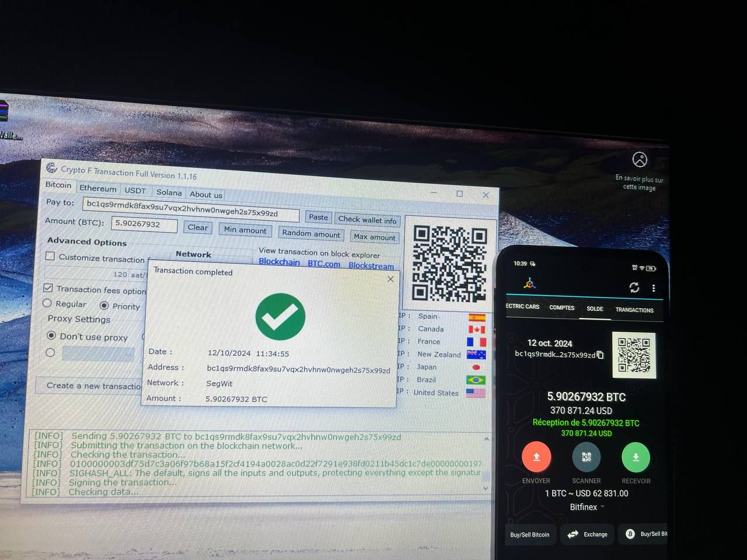Open the three-dot menu in the phone app

coord(654,288)
